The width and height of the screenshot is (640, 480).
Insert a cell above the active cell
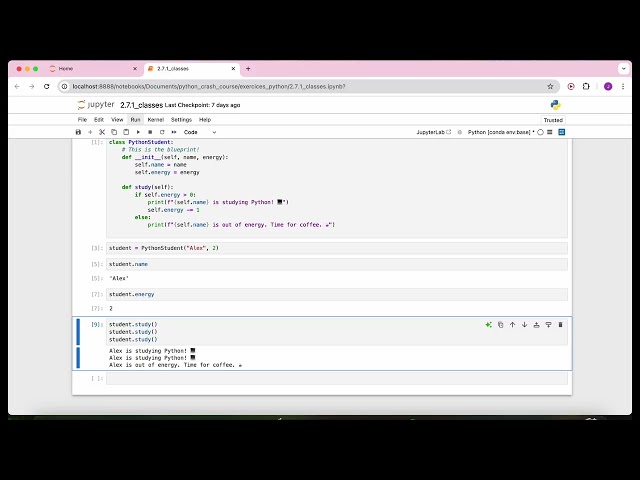tap(536, 325)
